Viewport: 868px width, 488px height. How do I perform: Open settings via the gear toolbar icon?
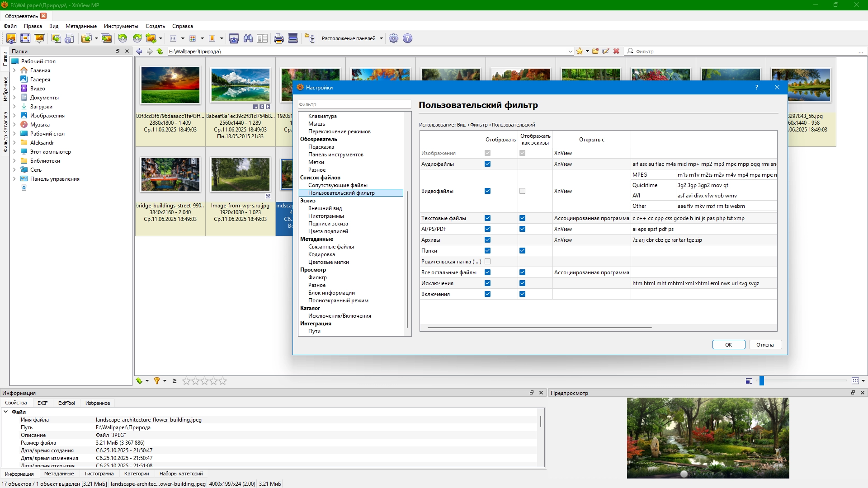(x=394, y=38)
